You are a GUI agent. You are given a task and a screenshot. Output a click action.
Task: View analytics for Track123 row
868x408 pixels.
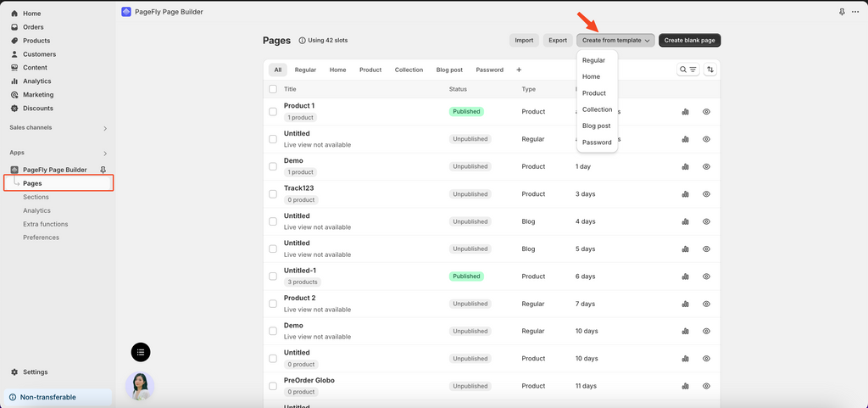[x=685, y=194]
